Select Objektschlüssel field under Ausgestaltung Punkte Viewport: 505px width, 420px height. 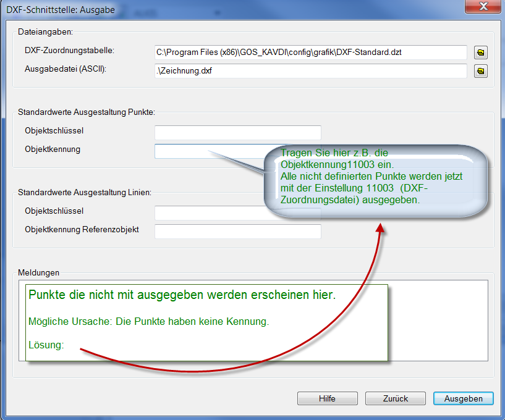[237, 132]
